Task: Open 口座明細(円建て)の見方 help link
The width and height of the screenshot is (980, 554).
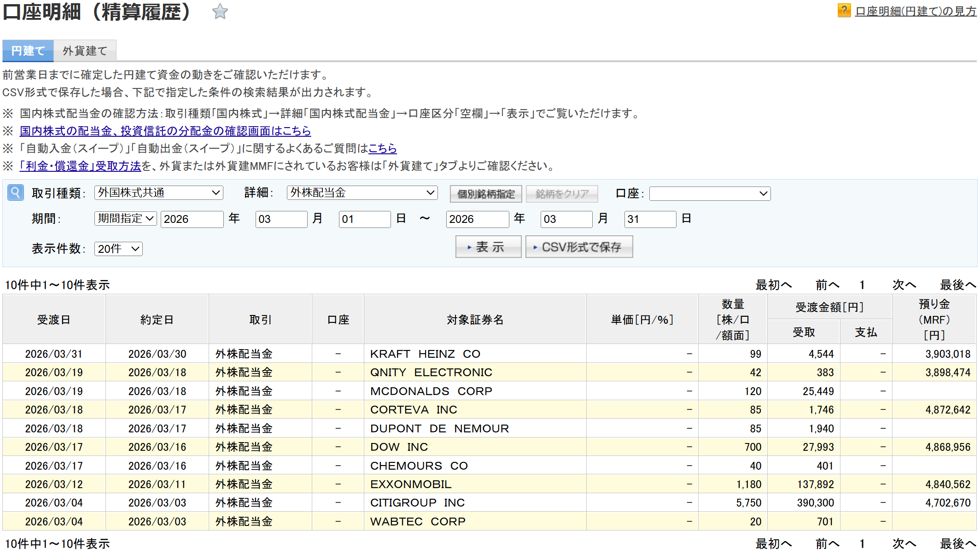Action: click(916, 11)
